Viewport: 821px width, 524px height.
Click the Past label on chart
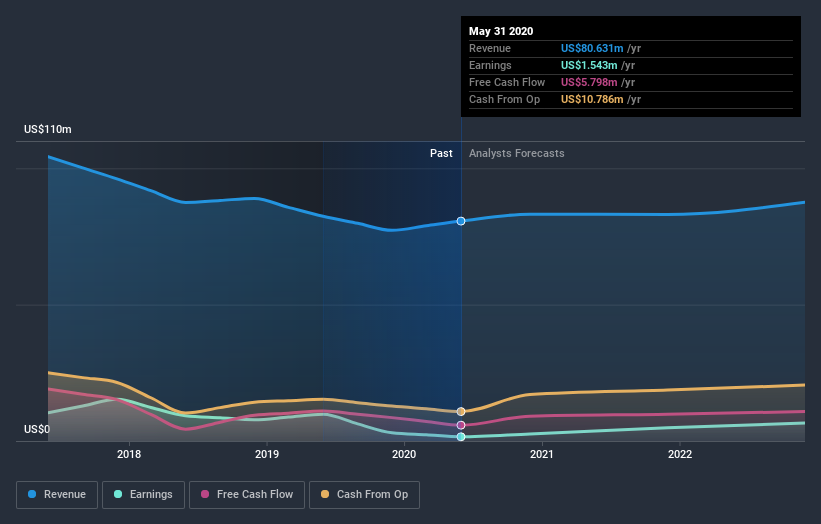[x=441, y=153]
